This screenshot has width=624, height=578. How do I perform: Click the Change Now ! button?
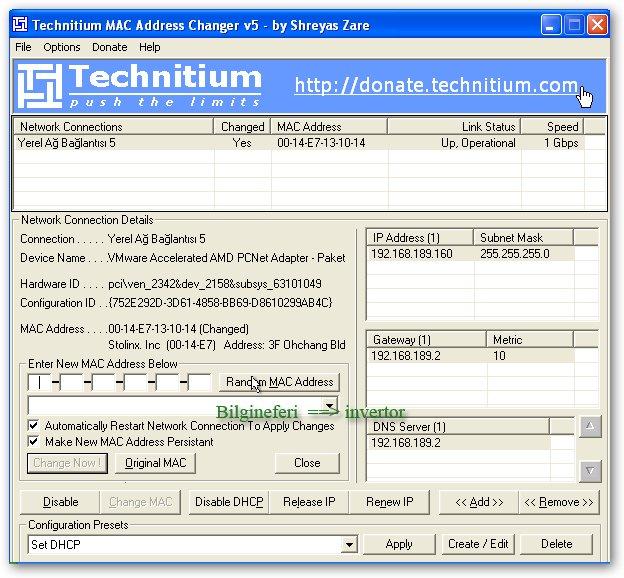point(67,463)
